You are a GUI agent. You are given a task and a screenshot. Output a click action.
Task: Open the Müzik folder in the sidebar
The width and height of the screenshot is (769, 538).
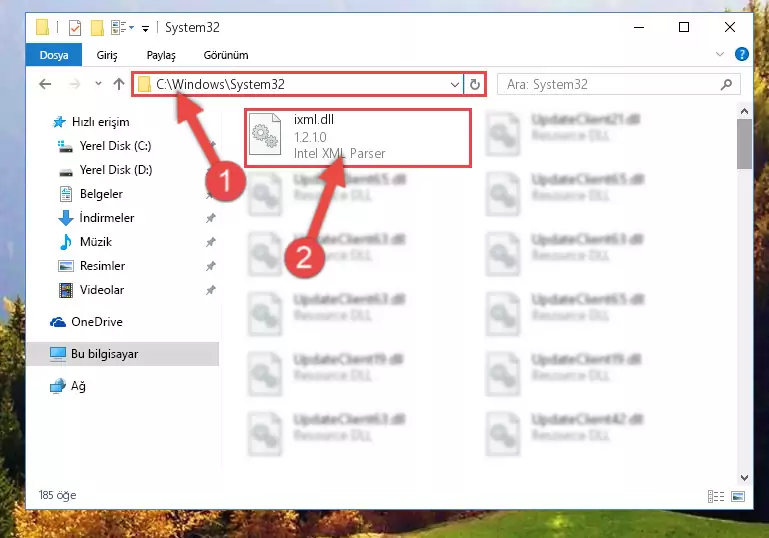[96, 242]
